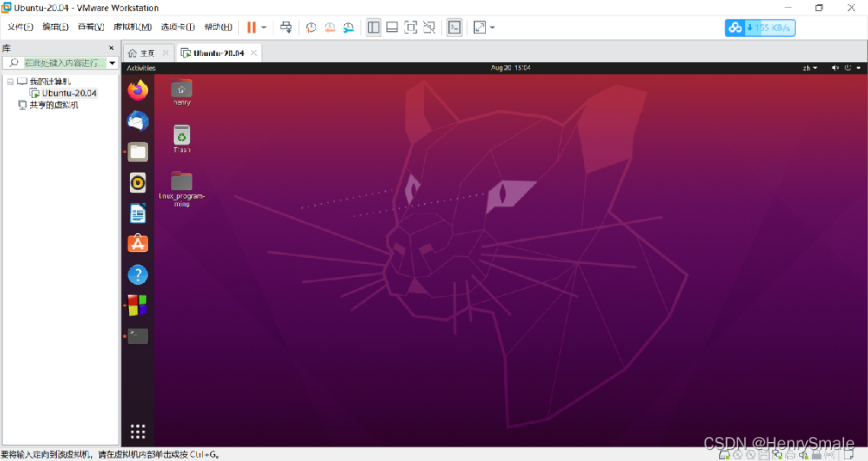Image resolution: width=868 pixels, height=461 pixels.
Task: Open the zh input source menu
Action: coord(810,68)
